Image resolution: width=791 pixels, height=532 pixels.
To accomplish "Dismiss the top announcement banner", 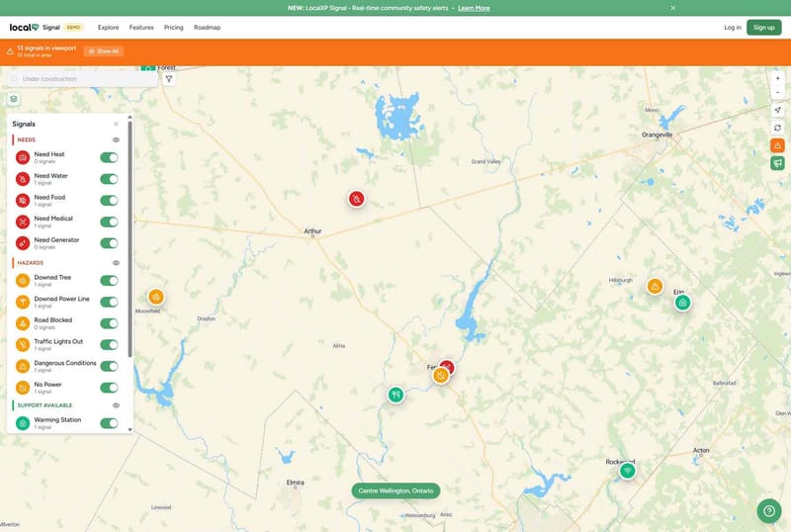I will coord(673,8).
